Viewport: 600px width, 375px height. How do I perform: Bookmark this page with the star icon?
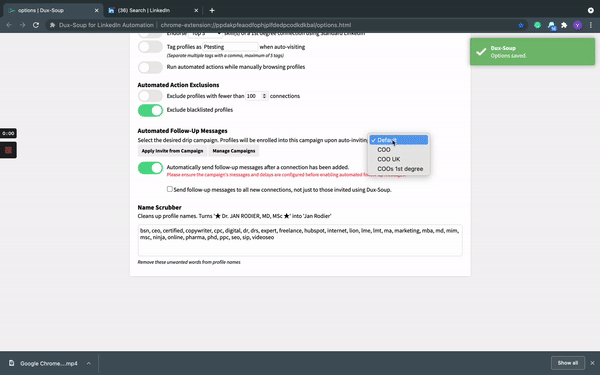[x=521, y=25]
